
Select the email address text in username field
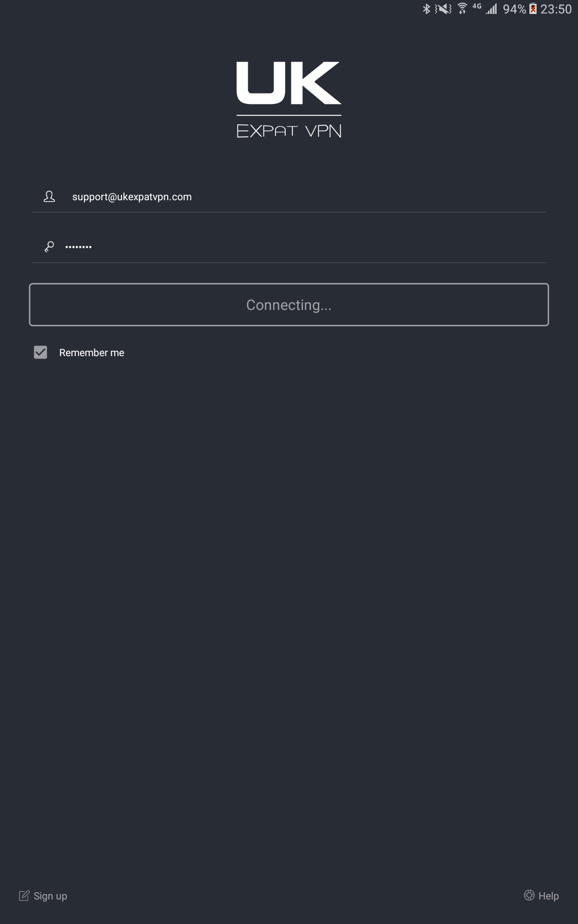coord(131,196)
